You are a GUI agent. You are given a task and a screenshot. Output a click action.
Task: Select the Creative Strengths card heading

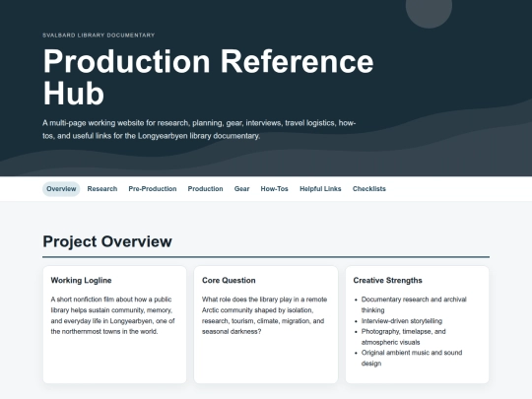click(x=387, y=280)
